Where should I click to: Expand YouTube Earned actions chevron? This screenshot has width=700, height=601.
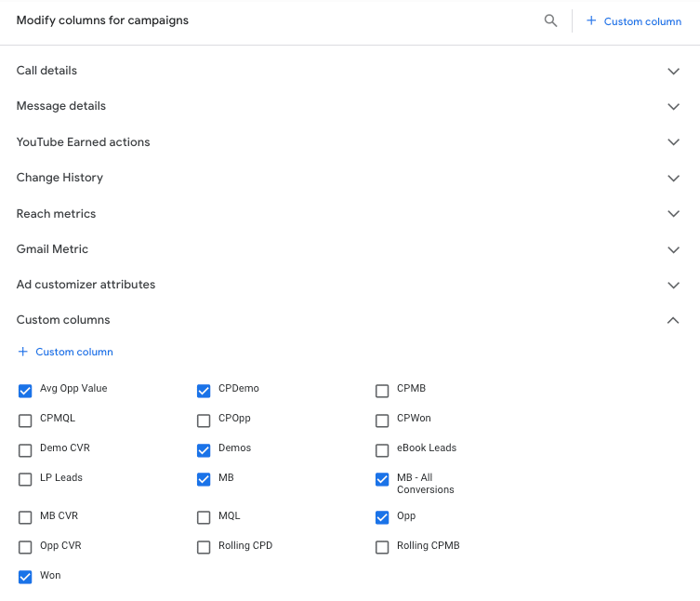point(674,142)
